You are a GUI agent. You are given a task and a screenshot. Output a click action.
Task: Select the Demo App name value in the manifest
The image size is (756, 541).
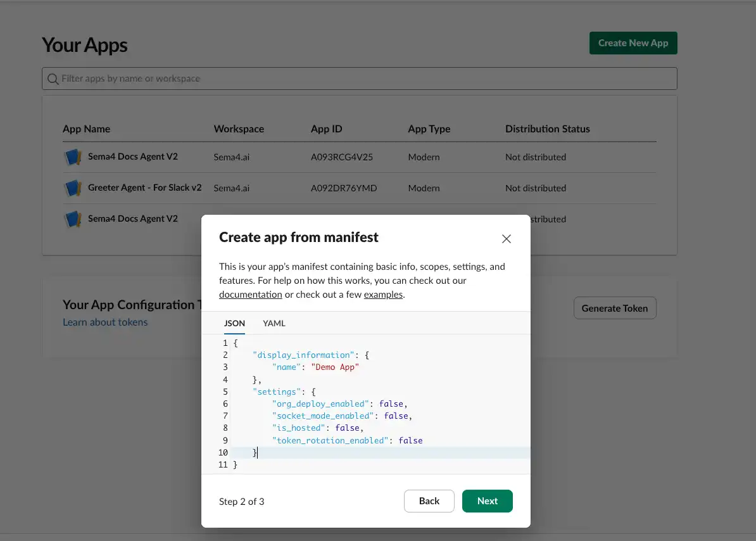(335, 367)
